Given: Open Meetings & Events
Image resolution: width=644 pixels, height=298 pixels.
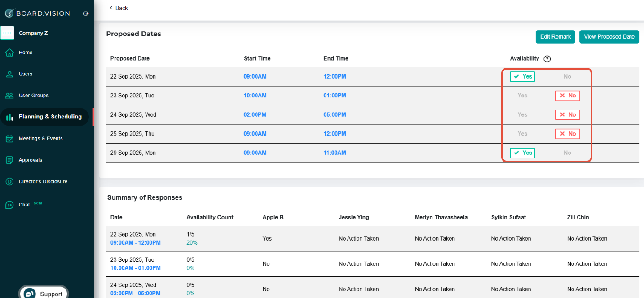Looking at the screenshot, I should click(40, 139).
